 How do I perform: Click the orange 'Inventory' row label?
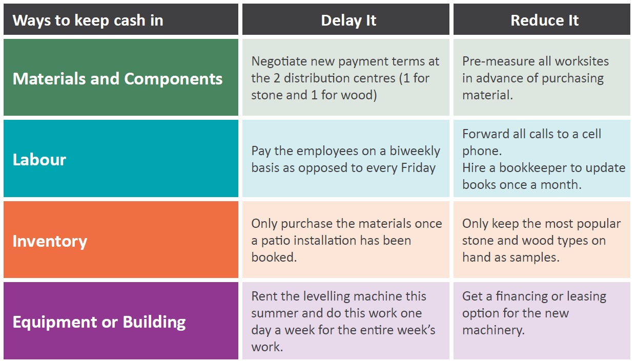click(121, 240)
